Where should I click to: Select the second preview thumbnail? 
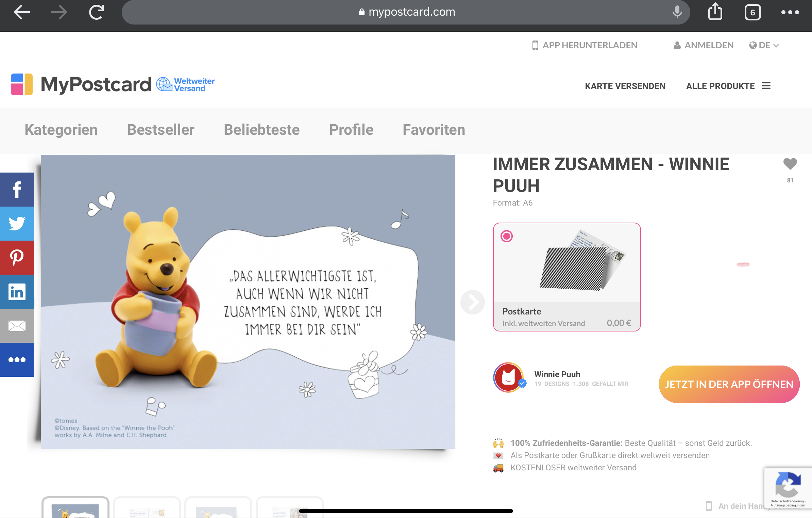point(147,507)
